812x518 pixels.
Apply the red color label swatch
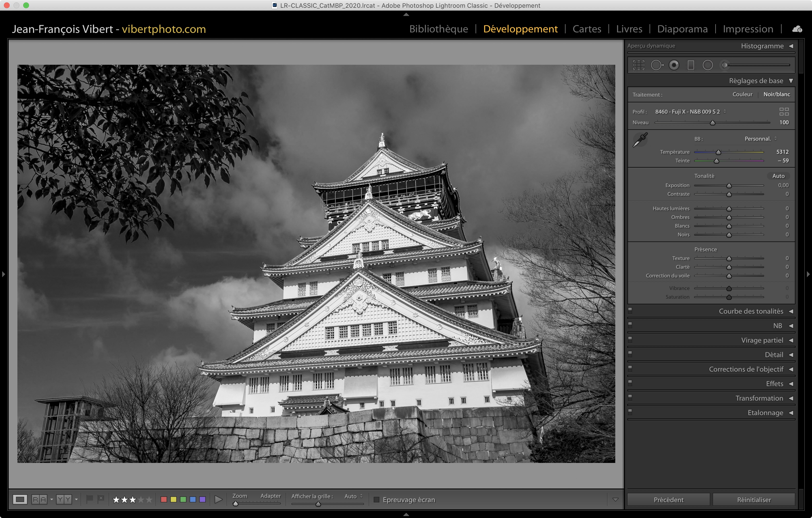(x=164, y=499)
